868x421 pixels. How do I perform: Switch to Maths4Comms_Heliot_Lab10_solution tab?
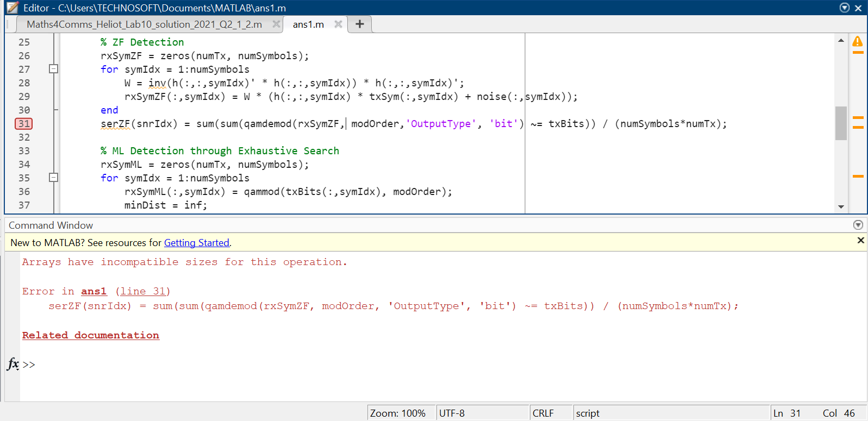(144, 24)
